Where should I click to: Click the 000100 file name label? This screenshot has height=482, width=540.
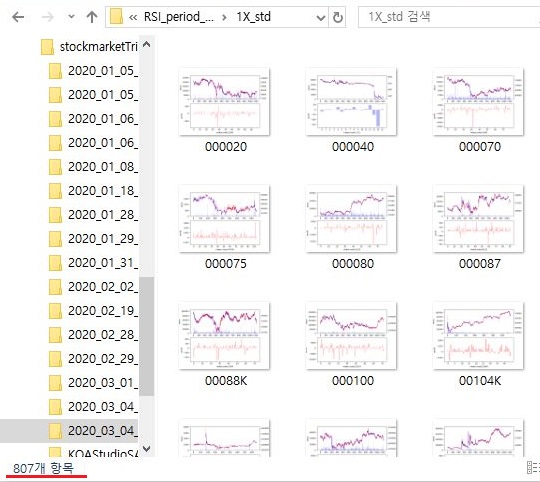pos(353,381)
